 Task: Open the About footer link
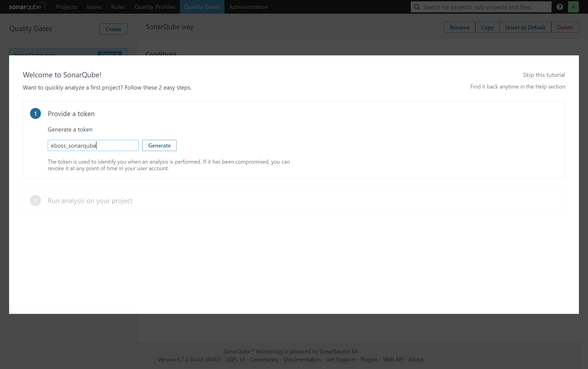pos(416,359)
